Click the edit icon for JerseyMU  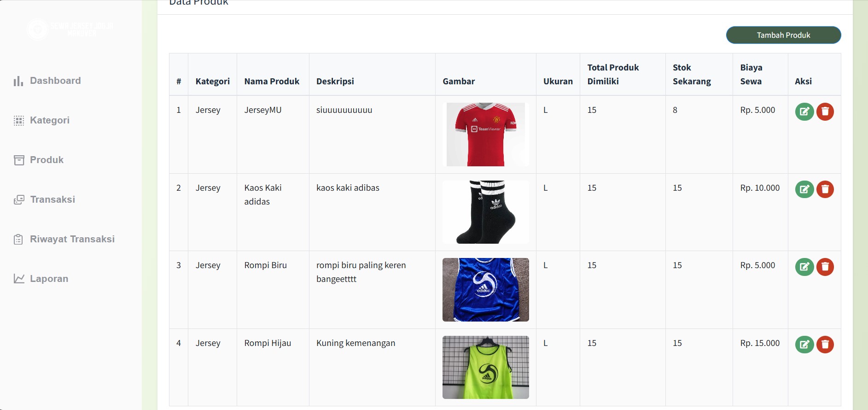pyautogui.click(x=804, y=111)
